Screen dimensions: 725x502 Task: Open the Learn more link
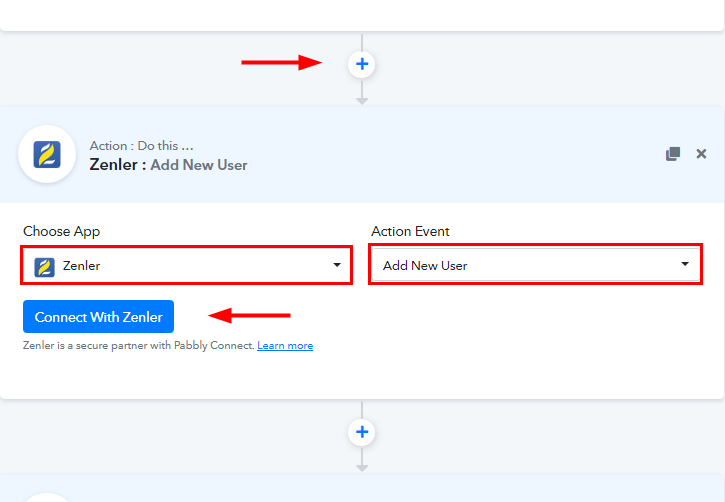(285, 346)
